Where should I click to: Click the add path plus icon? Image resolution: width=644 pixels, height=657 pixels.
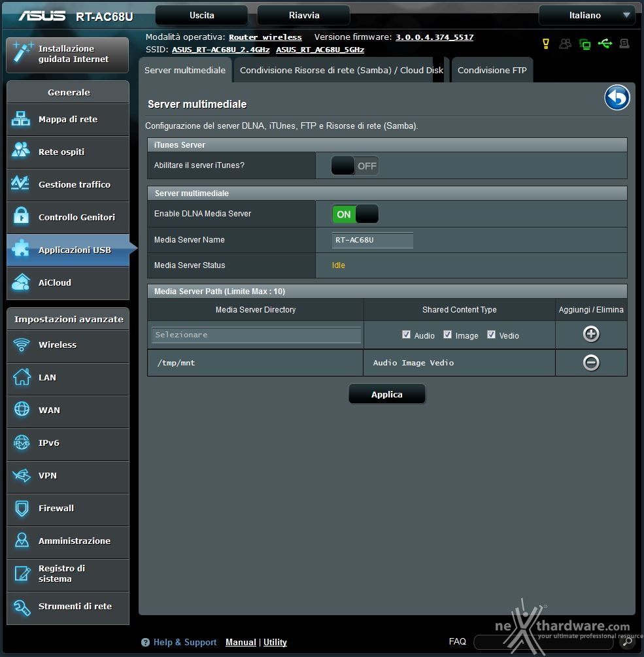pos(591,334)
